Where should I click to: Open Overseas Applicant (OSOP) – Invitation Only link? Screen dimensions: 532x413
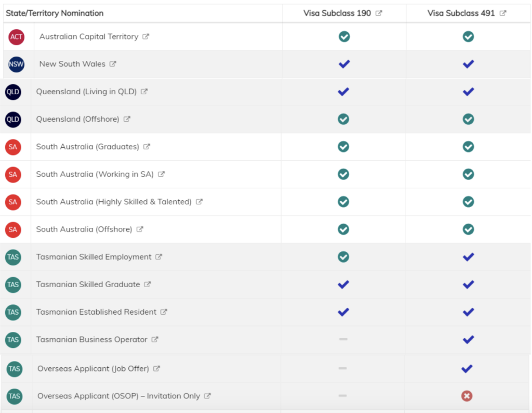[x=118, y=396]
